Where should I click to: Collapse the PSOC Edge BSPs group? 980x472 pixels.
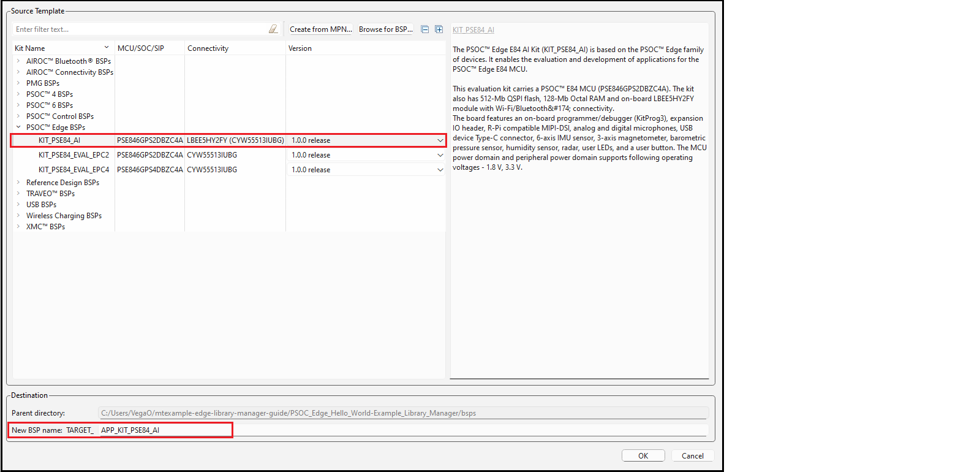pos(18,128)
